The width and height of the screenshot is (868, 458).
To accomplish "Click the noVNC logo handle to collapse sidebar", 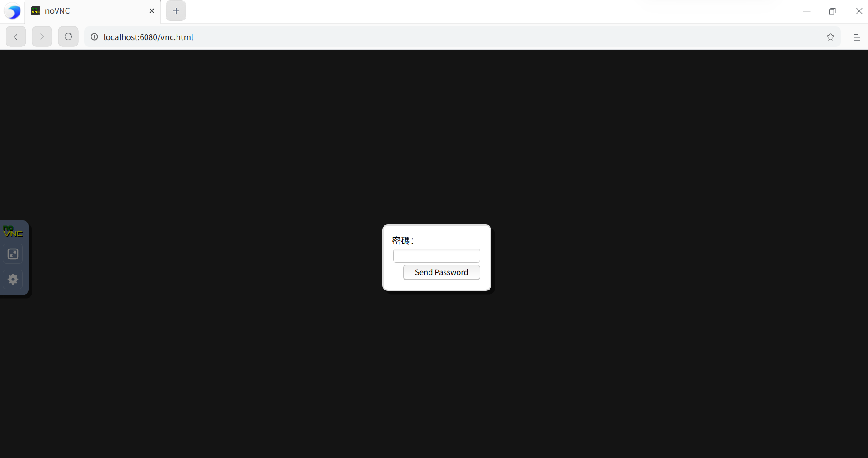I will click(x=13, y=232).
